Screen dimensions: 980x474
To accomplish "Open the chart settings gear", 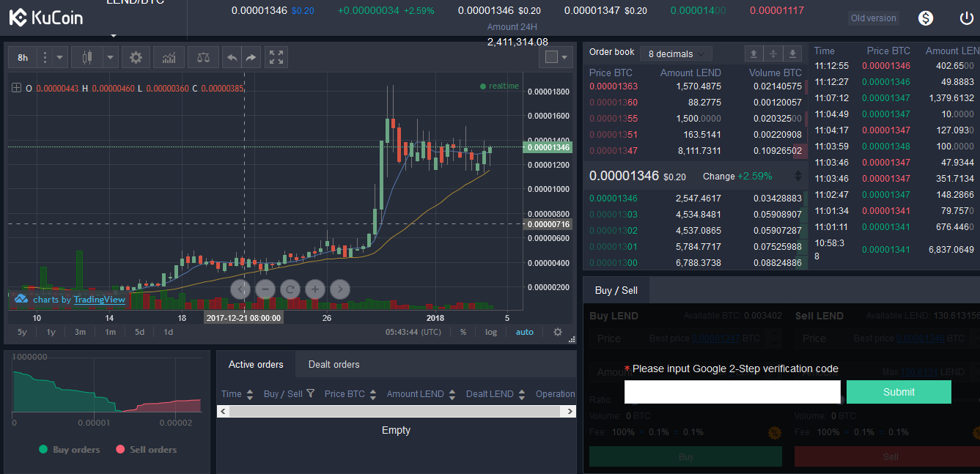I will [x=136, y=56].
